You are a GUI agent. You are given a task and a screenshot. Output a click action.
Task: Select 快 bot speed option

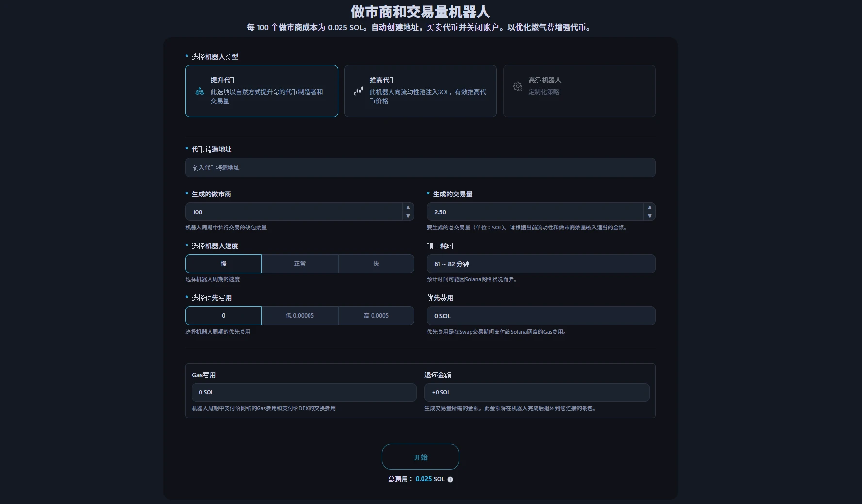(x=376, y=263)
